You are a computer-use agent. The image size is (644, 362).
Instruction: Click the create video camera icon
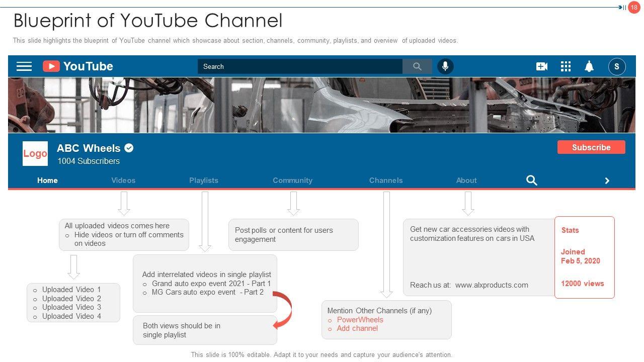542,66
